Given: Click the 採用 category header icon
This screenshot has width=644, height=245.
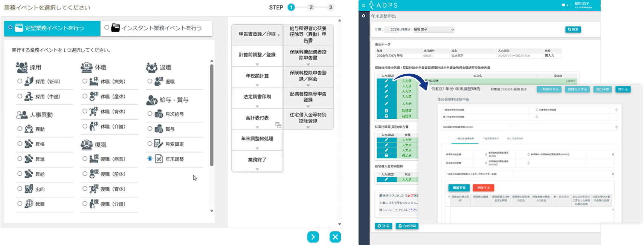Looking at the screenshot, I should [x=22, y=67].
